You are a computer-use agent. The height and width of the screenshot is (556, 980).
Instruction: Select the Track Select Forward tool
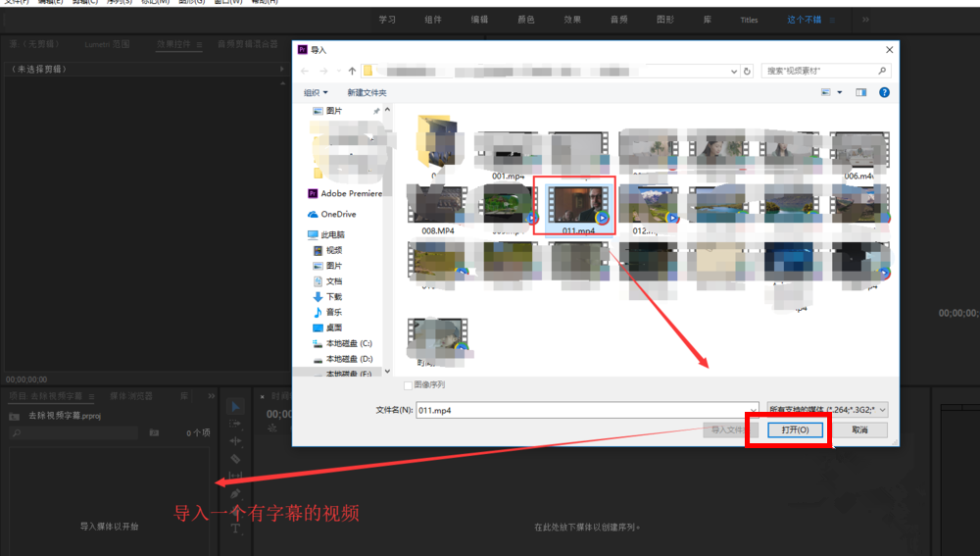[235, 424]
